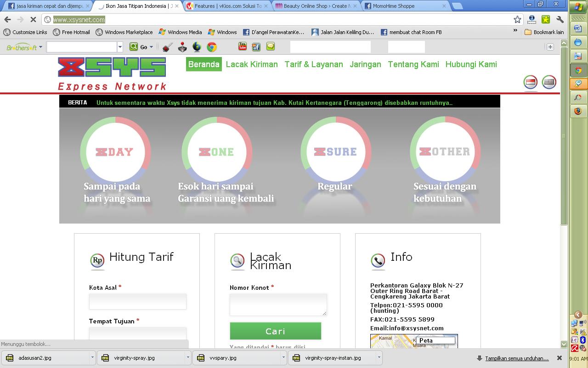Open the Free Hotmail bookmark
Screen dimensions: 588x368
pos(71,32)
